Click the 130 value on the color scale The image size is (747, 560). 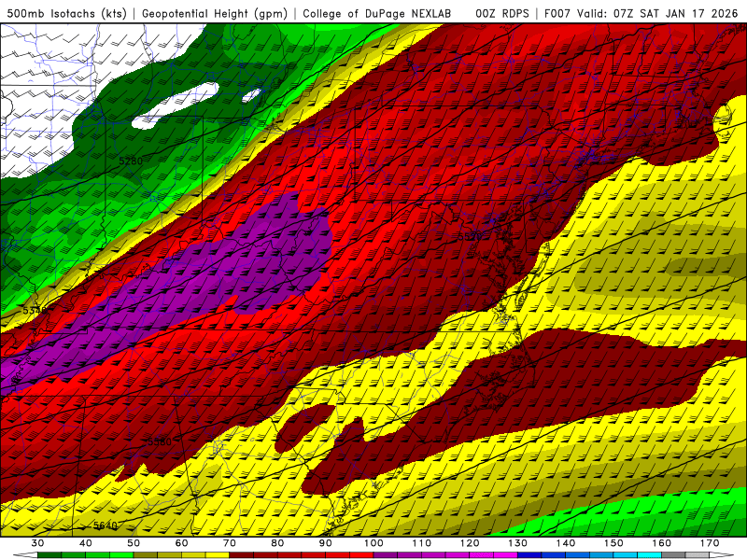click(x=518, y=543)
